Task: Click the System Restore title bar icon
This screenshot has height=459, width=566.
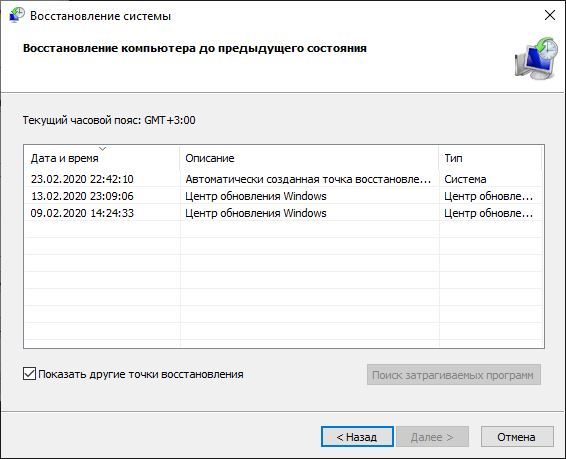Action: [17, 16]
